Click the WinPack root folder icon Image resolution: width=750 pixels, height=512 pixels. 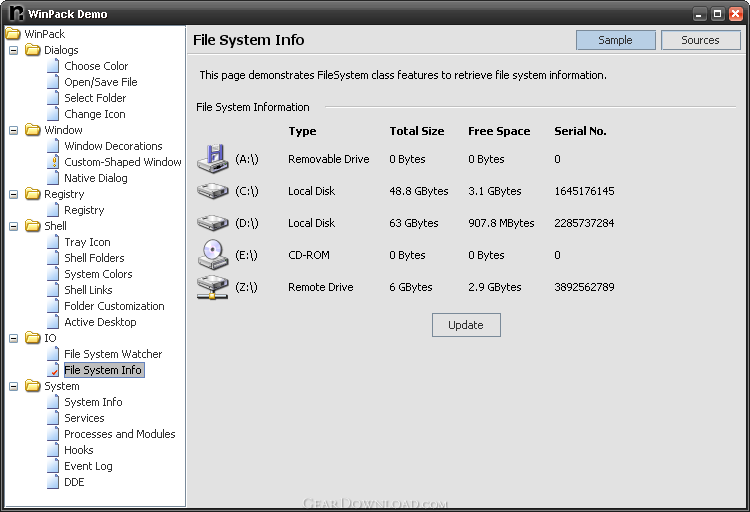pyautogui.click(x=13, y=34)
